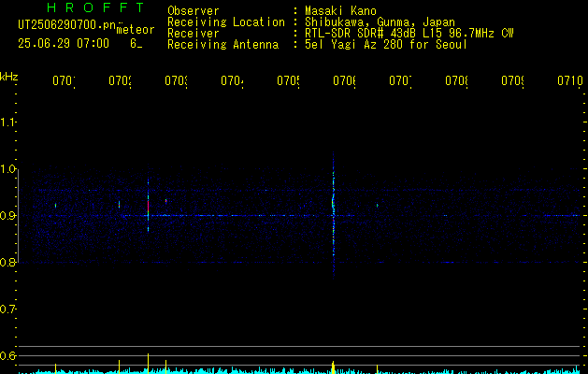The image size is (588, 374).
Task: Click the kHz axis unit label
Action: [x=9, y=77]
